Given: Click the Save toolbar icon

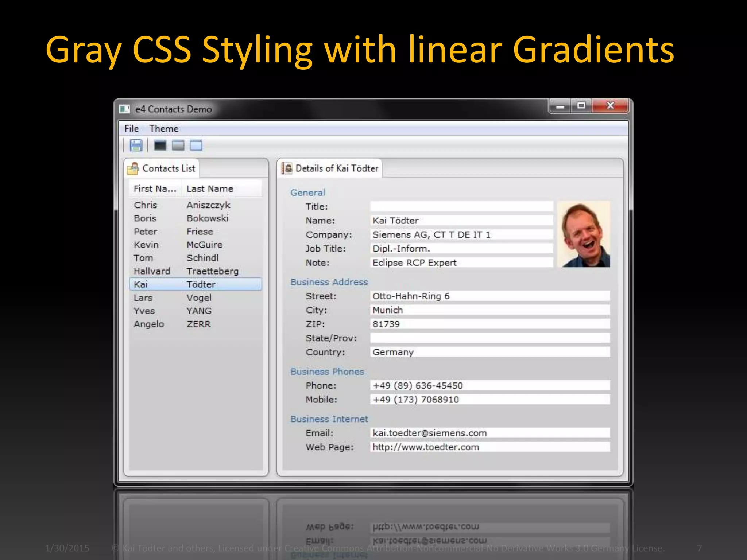Looking at the screenshot, I should pos(136,145).
